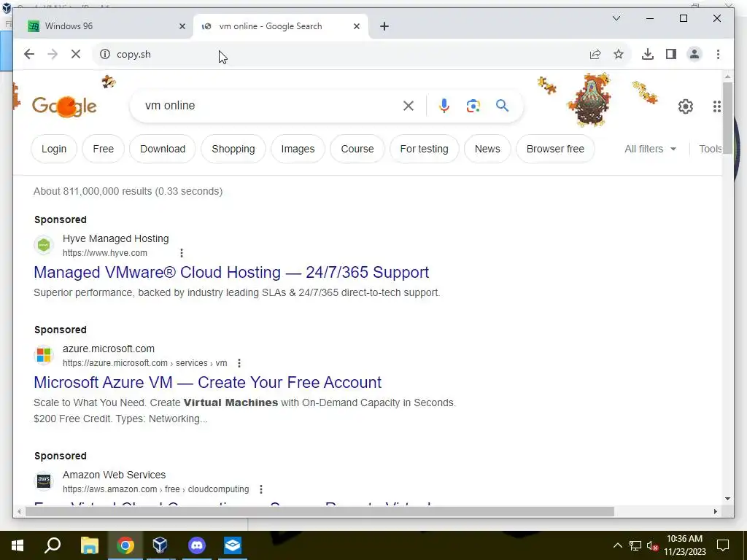
Task: Expand the All filters dropdown
Action: tap(650, 149)
